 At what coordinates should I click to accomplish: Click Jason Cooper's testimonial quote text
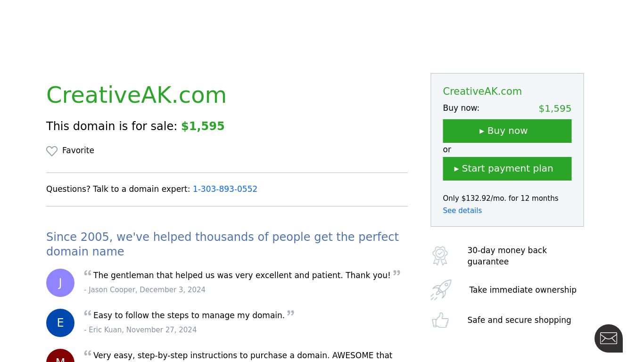click(x=241, y=275)
